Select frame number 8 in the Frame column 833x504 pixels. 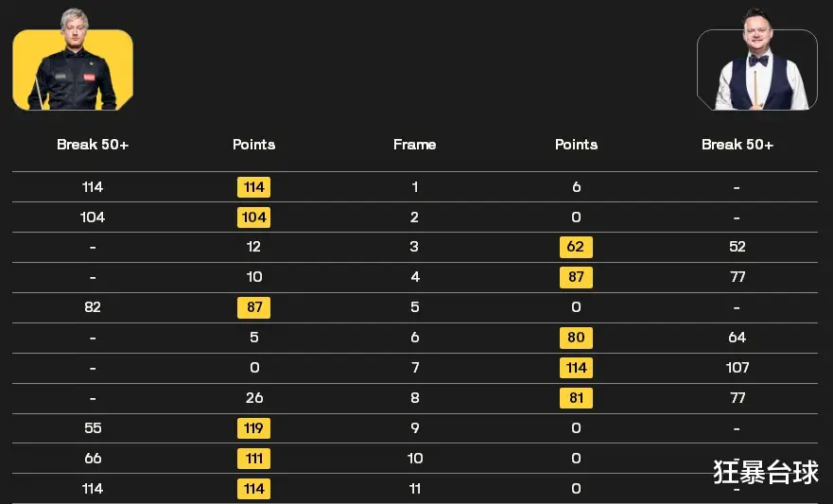pyautogui.click(x=415, y=398)
